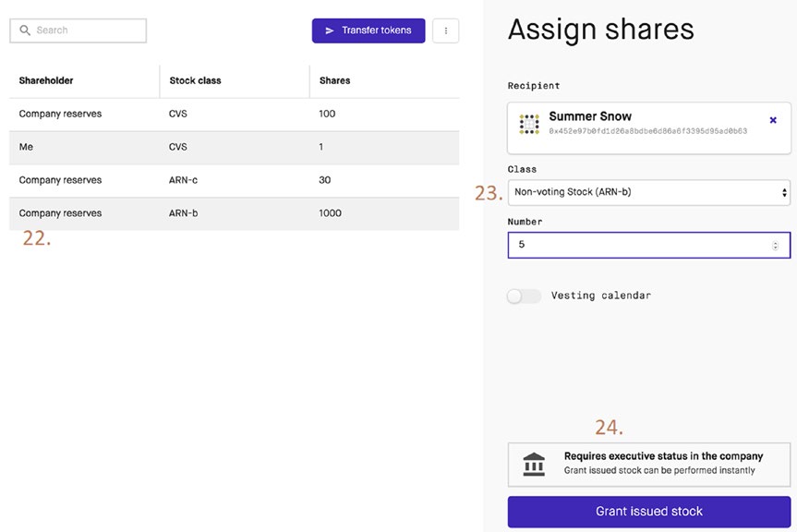Screen dimensions: 797x532
Task: Open the Class dropdown showing Non-voting Stock
Action: [649, 192]
